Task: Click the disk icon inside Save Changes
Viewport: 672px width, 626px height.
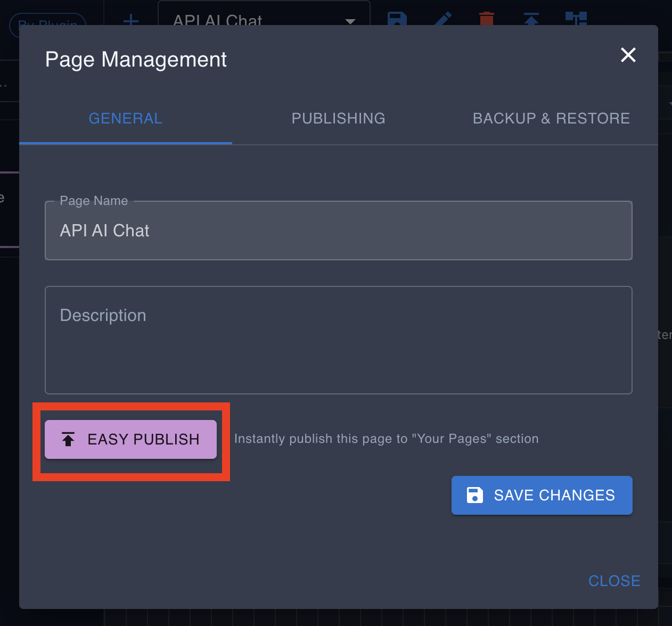Action: point(474,495)
